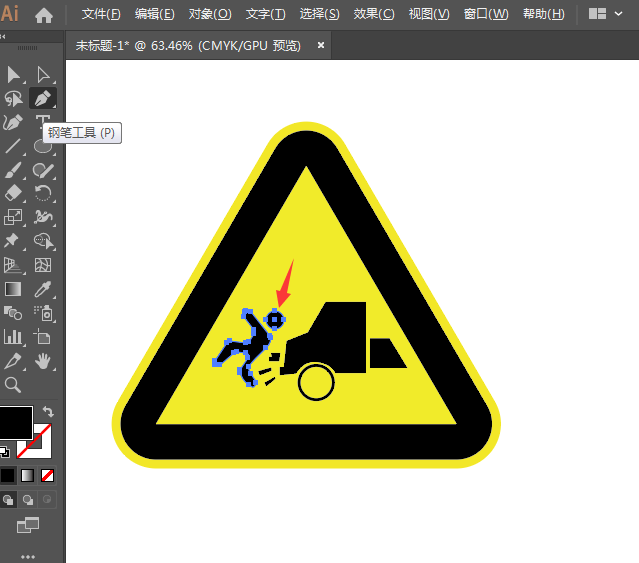Open the 视图(V) menu

pos(429,14)
